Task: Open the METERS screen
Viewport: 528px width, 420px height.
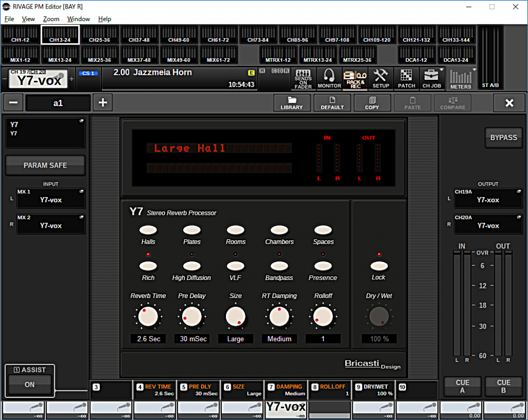Action: (x=460, y=78)
